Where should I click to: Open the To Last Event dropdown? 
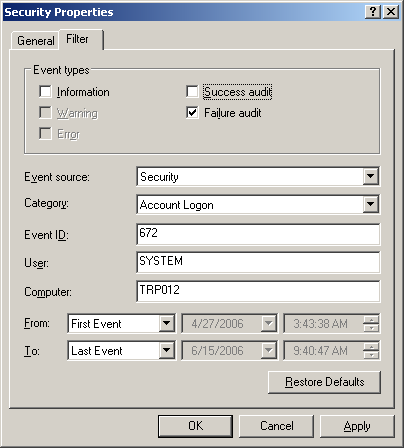pyautogui.click(x=167, y=350)
